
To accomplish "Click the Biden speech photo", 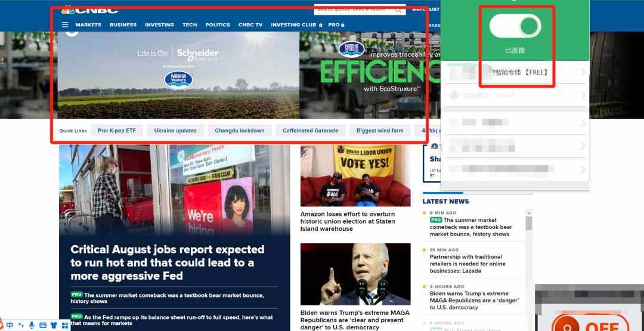I will click(355, 274).
